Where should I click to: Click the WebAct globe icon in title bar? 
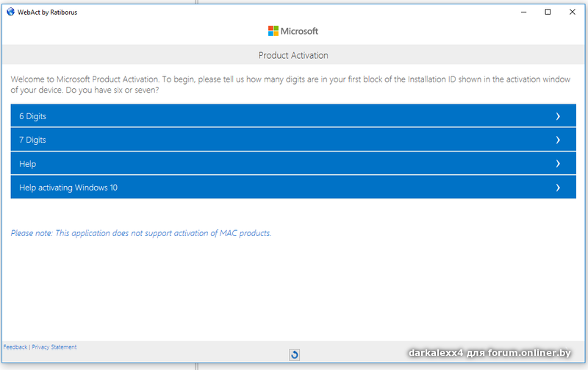point(10,12)
